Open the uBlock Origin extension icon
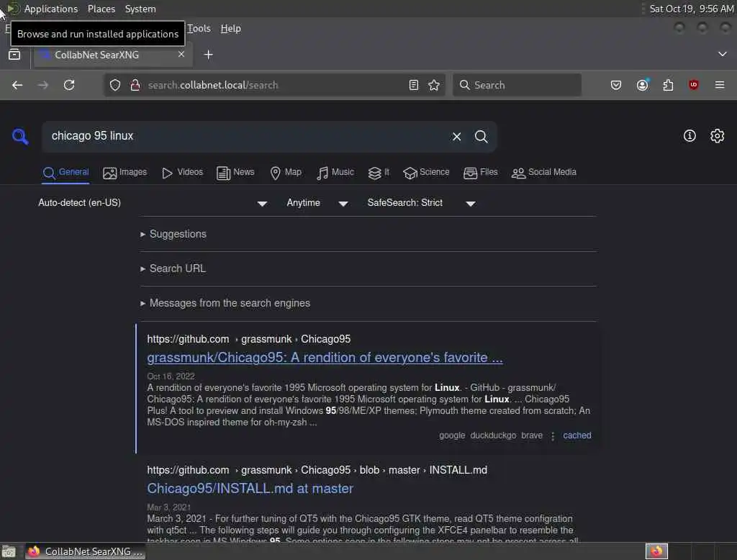Image resolution: width=737 pixels, height=560 pixels. 693,85
